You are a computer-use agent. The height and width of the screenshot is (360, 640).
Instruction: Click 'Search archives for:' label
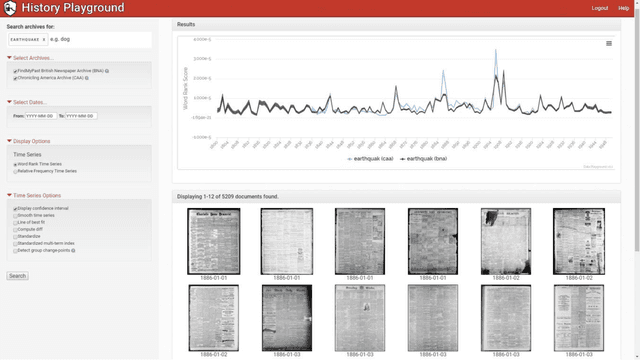point(31,27)
